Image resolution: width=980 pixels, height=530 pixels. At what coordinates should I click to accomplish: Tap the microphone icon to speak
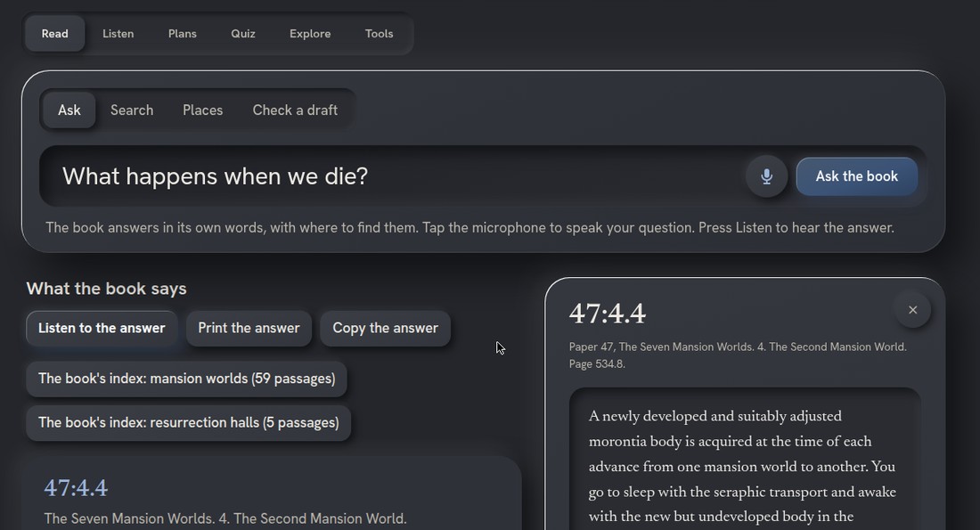tap(766, 176)
